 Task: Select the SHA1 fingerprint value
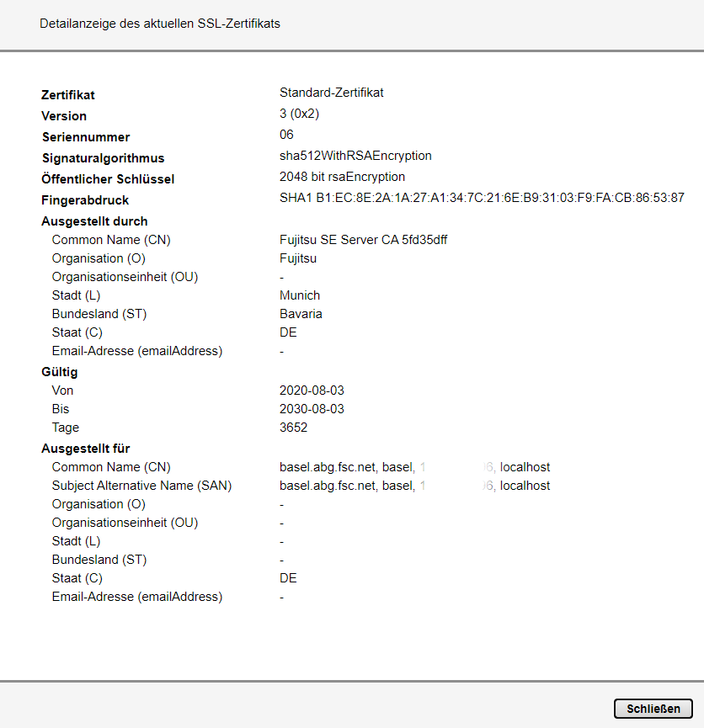[x=482, y=198]
